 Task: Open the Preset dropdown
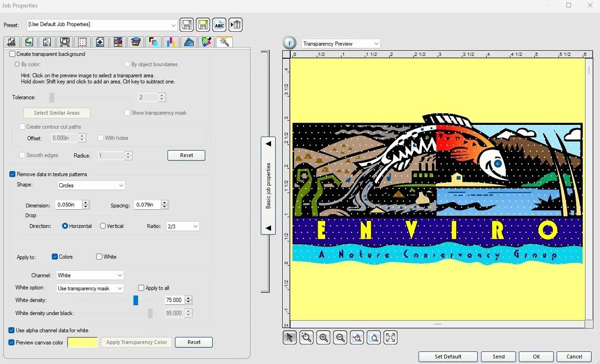pos(173,25)
